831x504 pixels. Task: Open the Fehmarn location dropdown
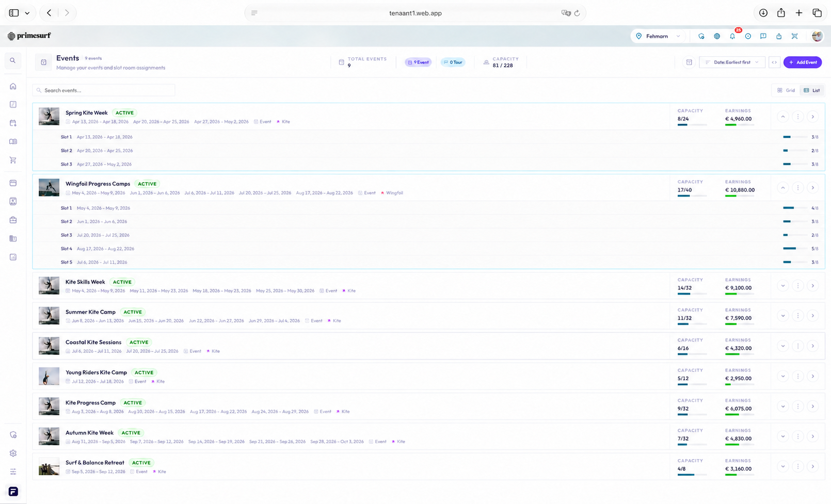[658, 36]
